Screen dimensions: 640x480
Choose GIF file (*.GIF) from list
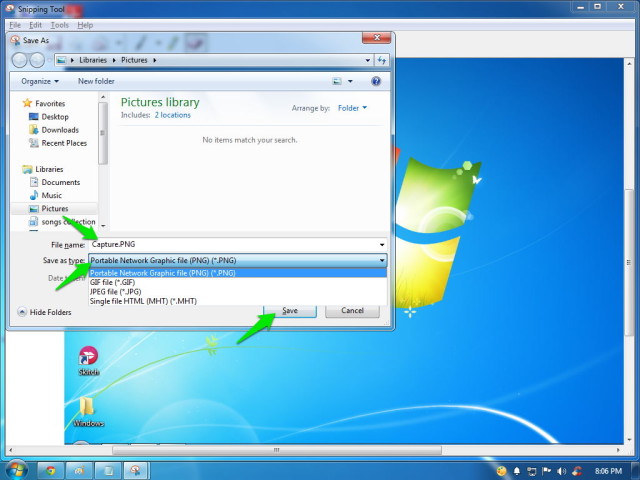238,282
